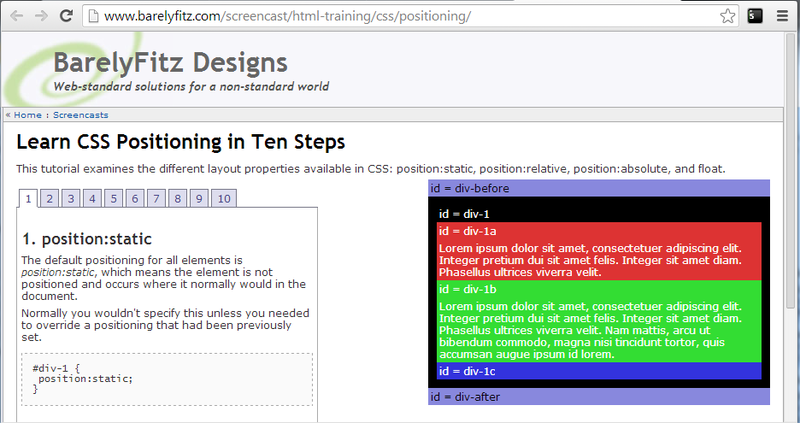Open the black extension icon in the toolbar
800x423 pixels.
[755, 16]
